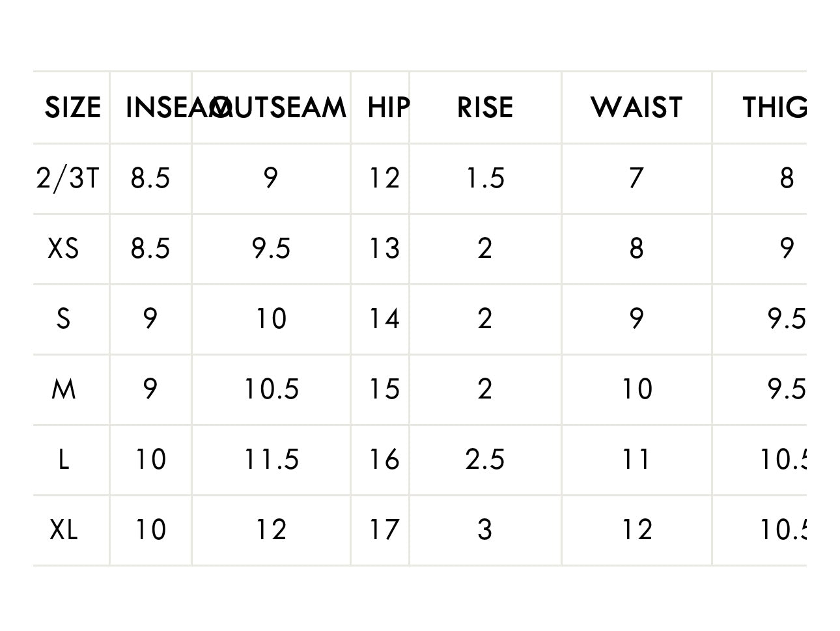This screenshot has height=631, width=840.
Task: Click the HIP column header
Action: point(388,108)
